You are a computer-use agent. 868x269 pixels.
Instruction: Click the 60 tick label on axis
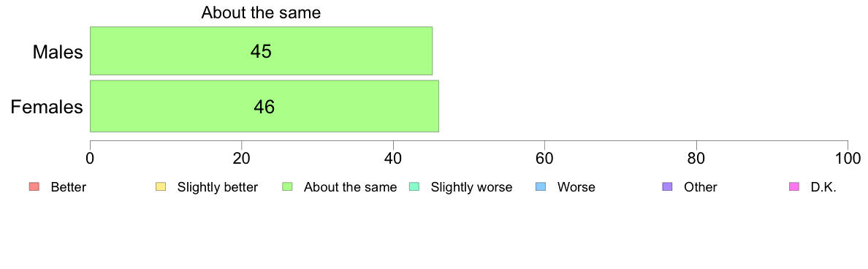point(545,157)
